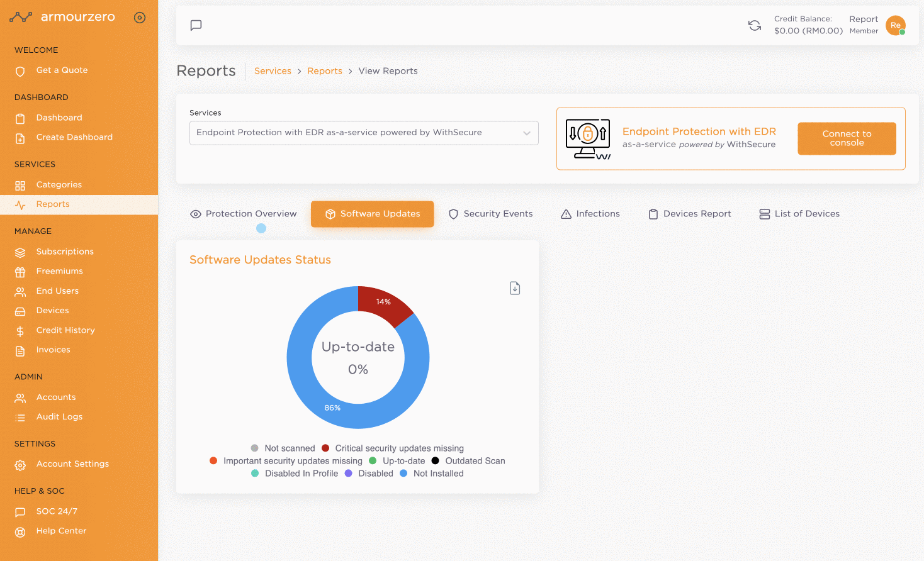Click the Subscriptions layers icon
924x561 pixels.
20,252
